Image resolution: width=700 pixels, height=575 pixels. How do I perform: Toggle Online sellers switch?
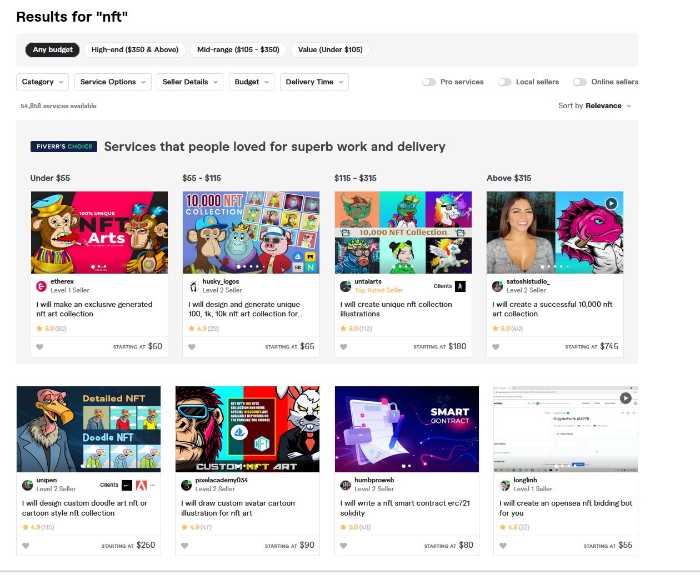579,82
